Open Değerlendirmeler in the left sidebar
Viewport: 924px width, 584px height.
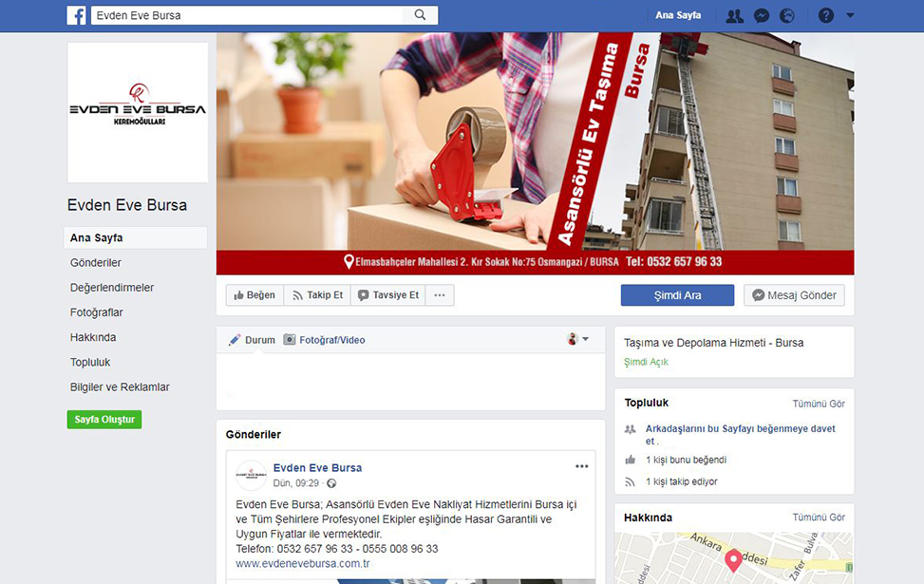112,288
